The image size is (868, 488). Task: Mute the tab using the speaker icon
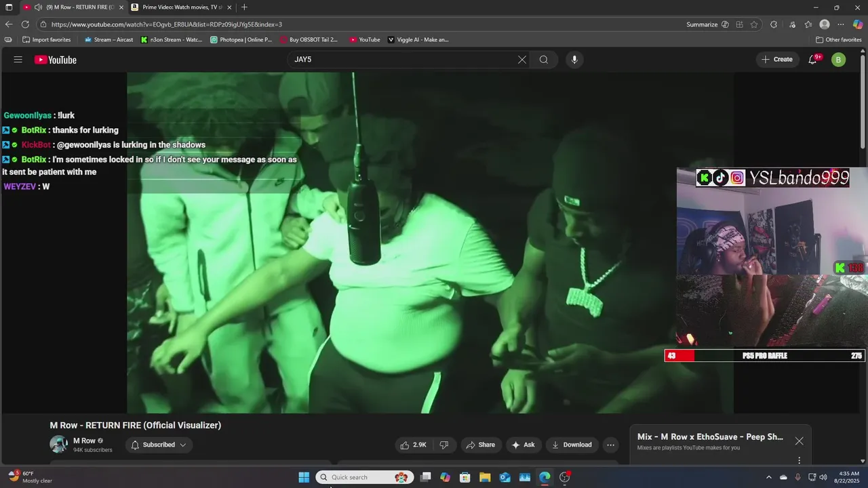(x=39, y=7)
